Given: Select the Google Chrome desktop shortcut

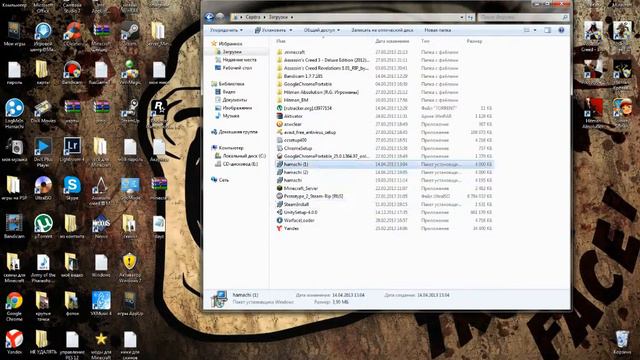Looking at the screenshot, I should coord(14,306).
